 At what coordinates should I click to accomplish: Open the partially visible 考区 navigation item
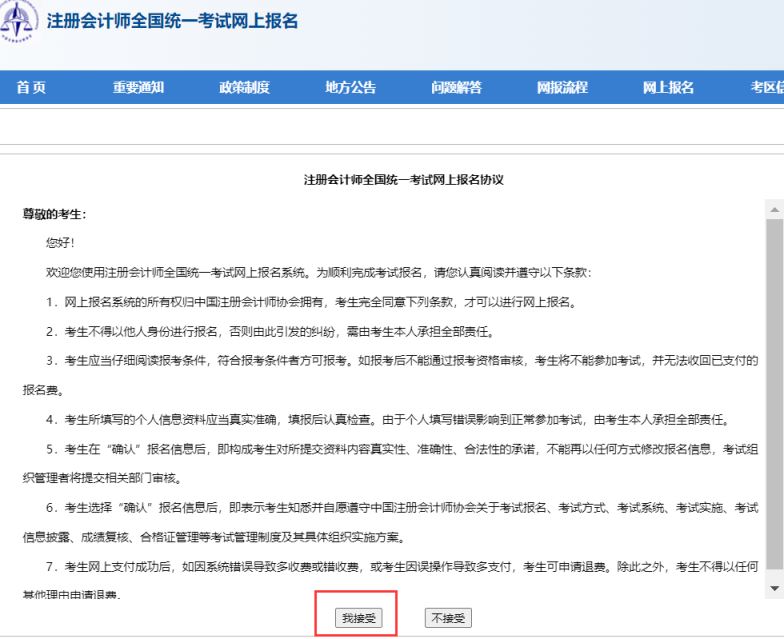766,88
